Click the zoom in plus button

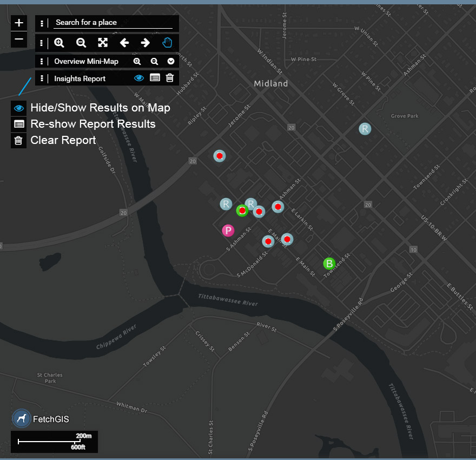coord(19,23)
